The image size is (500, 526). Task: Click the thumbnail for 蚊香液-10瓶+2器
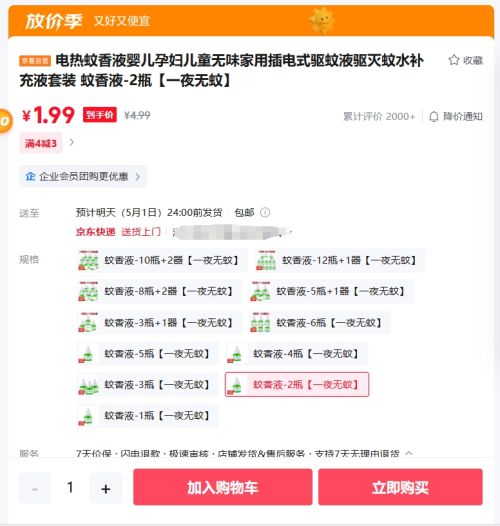click(x=88, y=260)
